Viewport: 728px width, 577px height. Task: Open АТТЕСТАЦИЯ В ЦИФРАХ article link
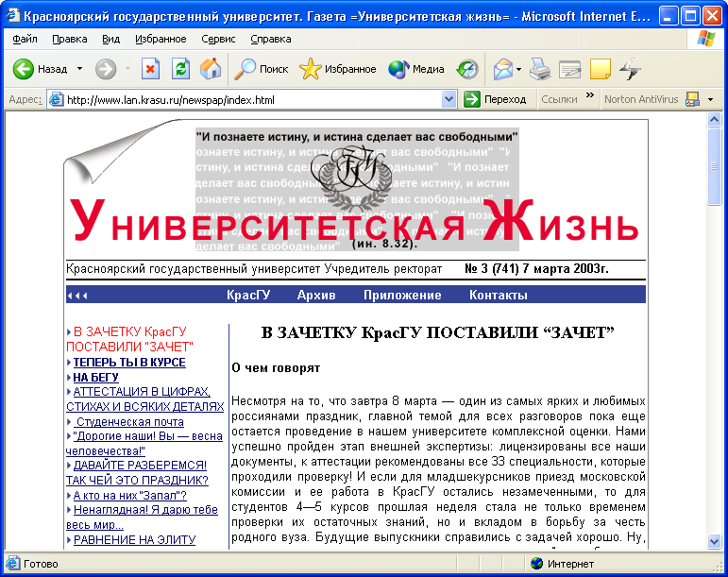144,399
